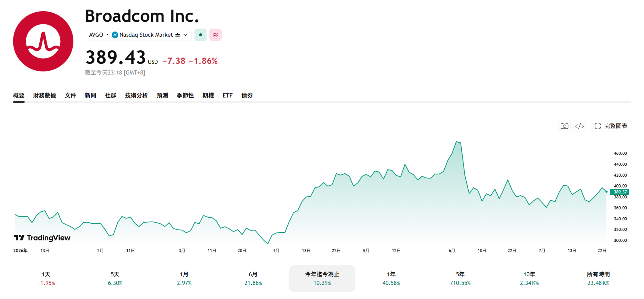This screenshot has width=644, height=299.
Task: Select the 1天 time range
Action: click(46, 279)
